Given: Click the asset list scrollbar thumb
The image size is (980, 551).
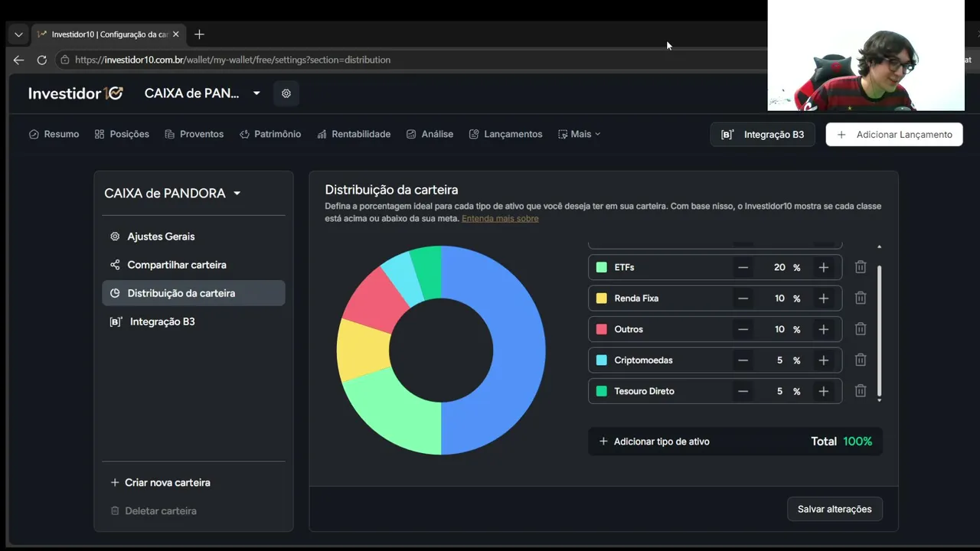Looking at the screenshot, I should tap(879, 330).
